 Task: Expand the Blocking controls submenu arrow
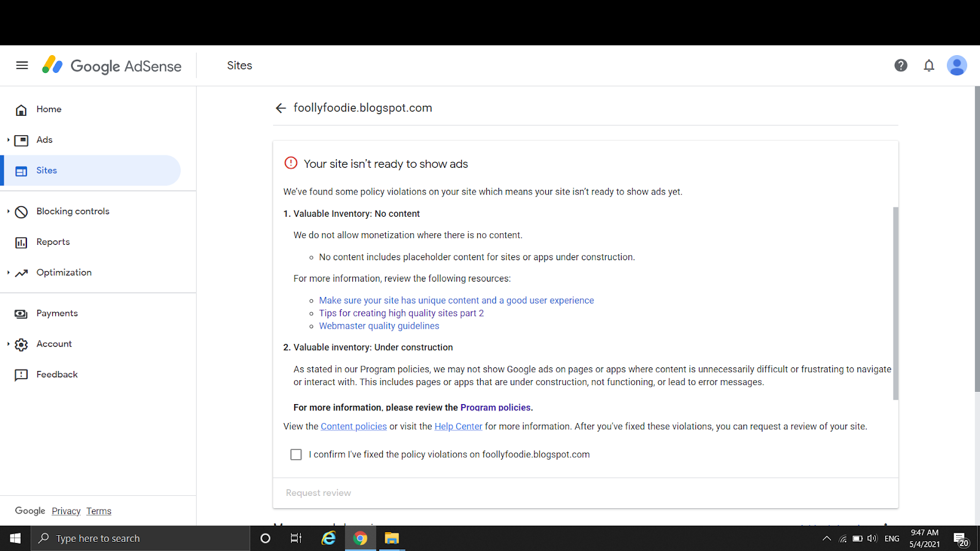click(x=8, y=212)
